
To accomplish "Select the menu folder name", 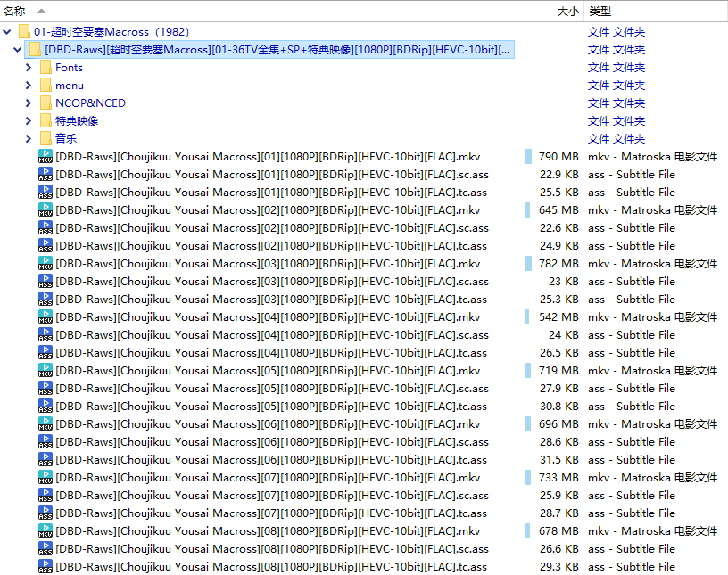I will click(70, 86).
